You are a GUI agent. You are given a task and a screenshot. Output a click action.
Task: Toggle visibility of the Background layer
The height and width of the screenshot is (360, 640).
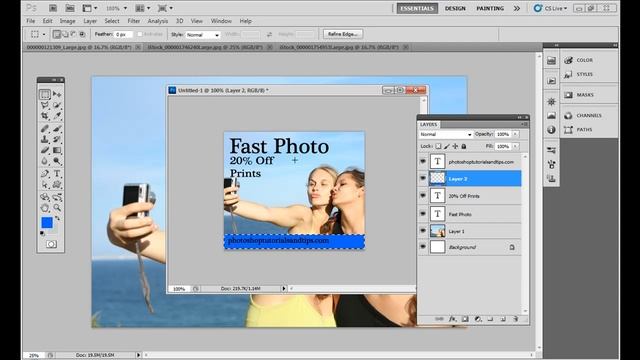coord(423,247)
